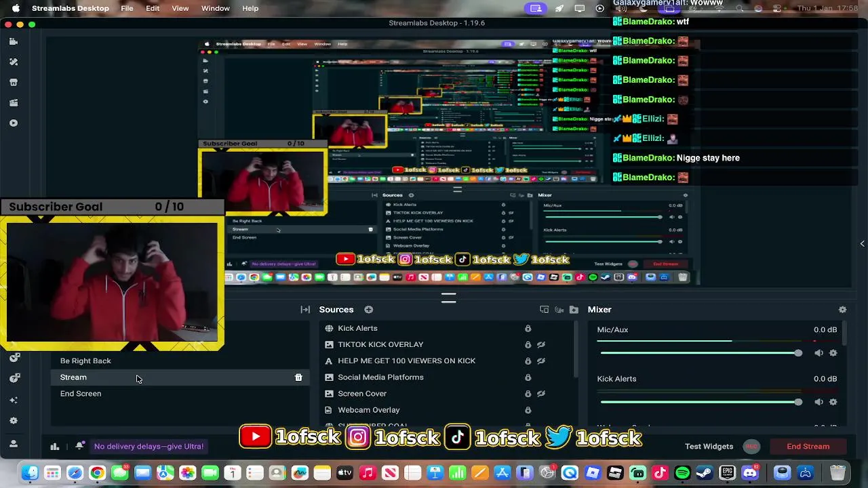The width and height of the screenshot is (868, 488).
Task: Show the hidden TIKTOK KICK OVERLAY source
Action: tap(541, 345)
